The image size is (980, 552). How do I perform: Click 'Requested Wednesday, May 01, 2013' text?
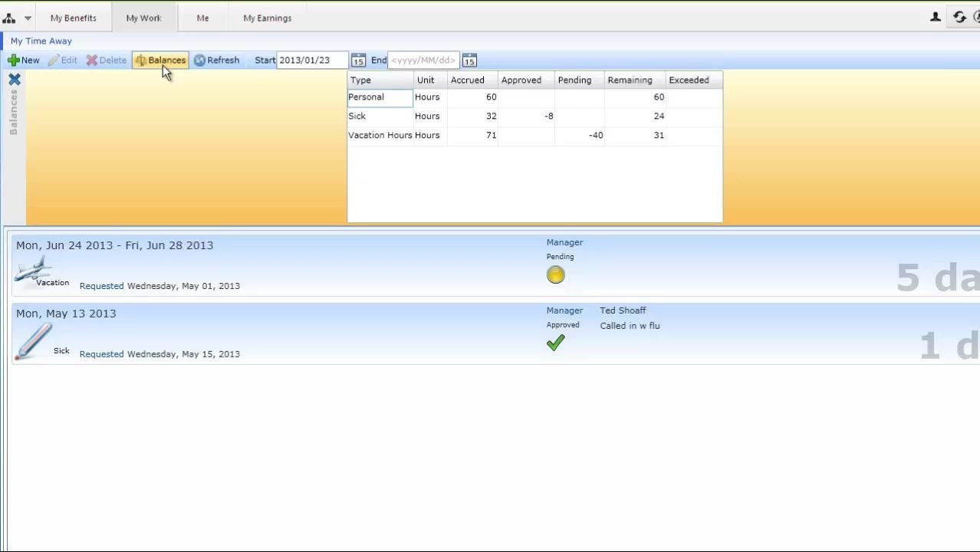[x=159, y=286]
